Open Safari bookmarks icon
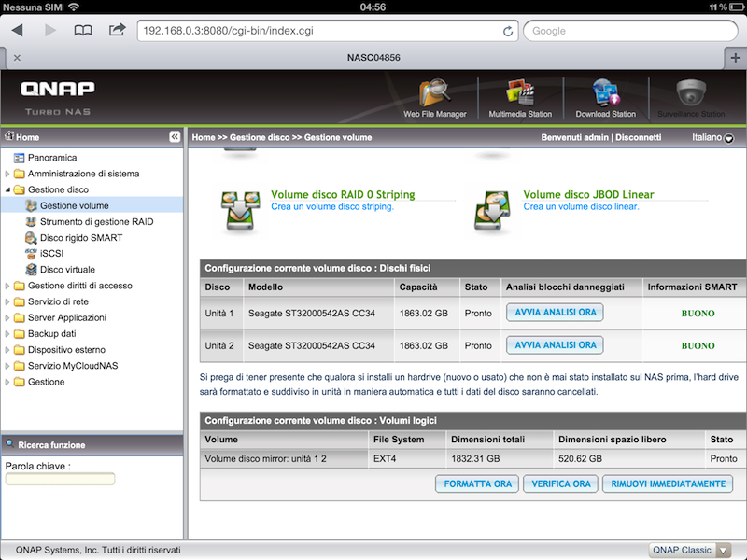747x560 pixels. (84, 30)
